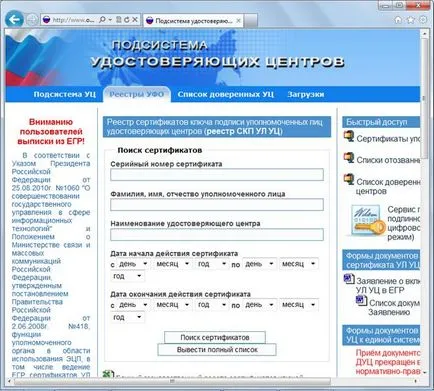Screen dimensions: 434x391
Task: Open end date 'по' день dropdown
Action: 260,305
